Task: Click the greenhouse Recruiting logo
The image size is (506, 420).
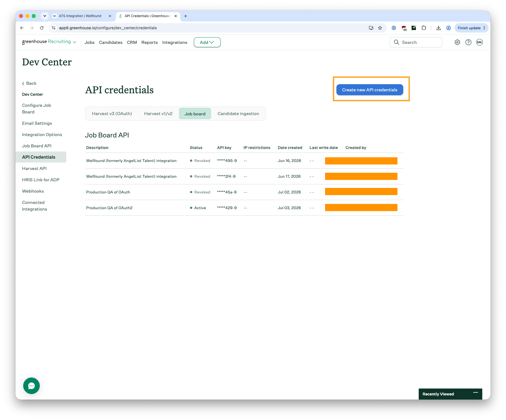Action: coord(46,42)
